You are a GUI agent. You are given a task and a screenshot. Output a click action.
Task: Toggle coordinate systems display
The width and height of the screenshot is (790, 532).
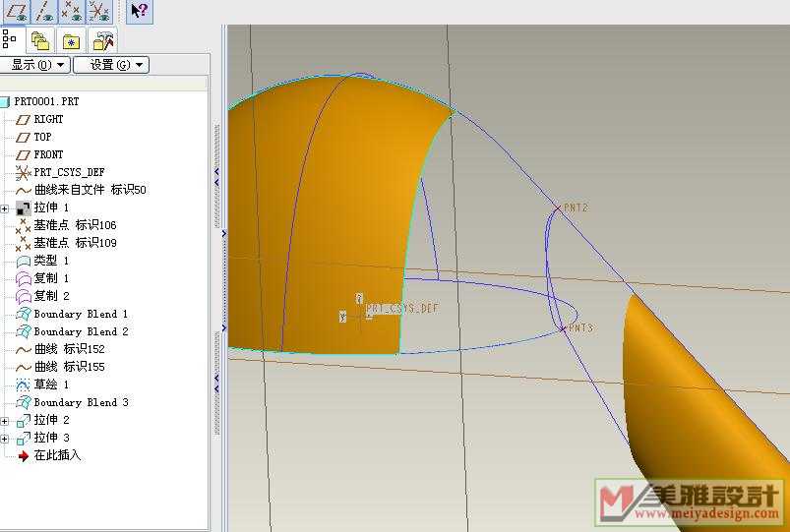[x=99, y=11]
